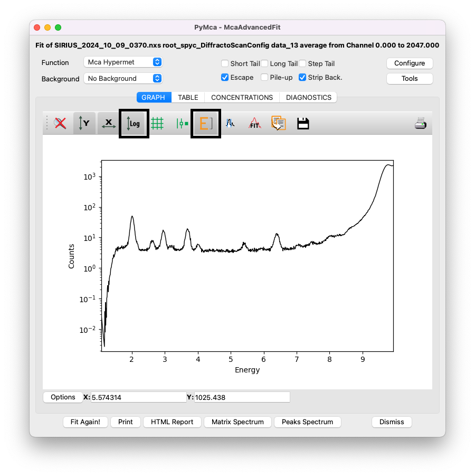Click the FIT icon in toolbar

254,123
